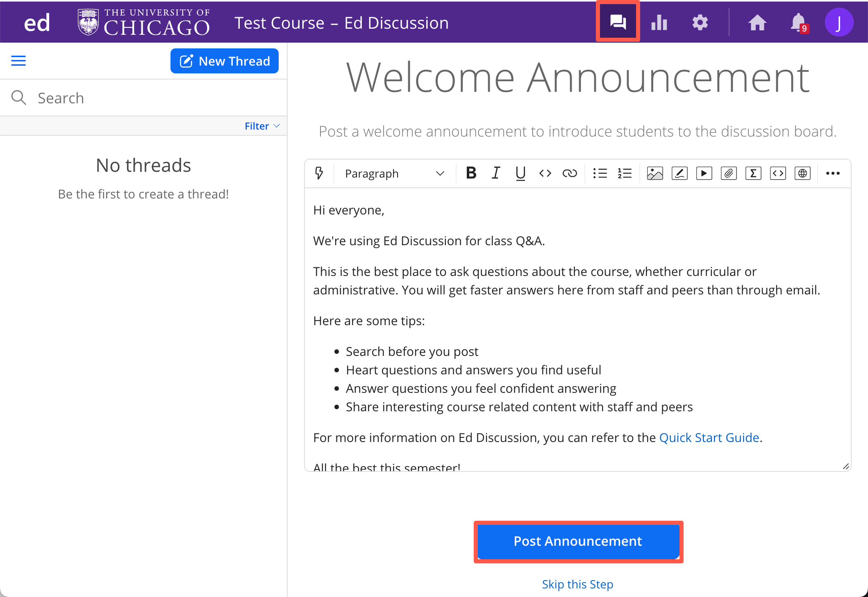Image resolution: width=868 pixels, height=597 pixels.
Task: Insert a math equation using the Sigma icon
Action: click(753, 173)
